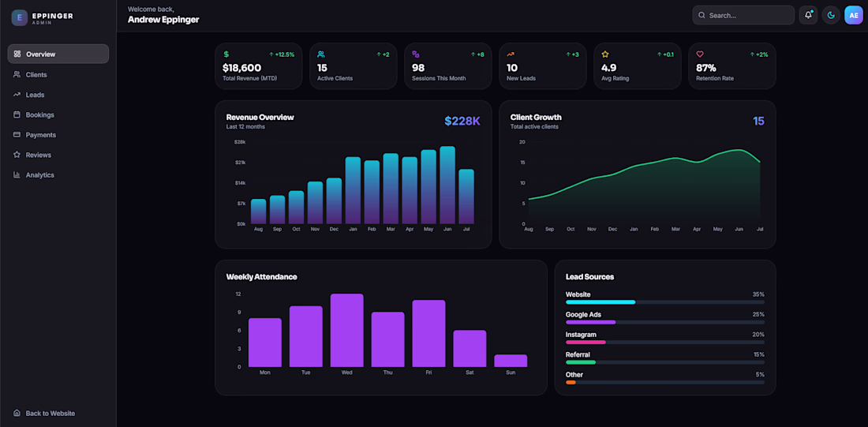Select the Reviews menu item
Image resolution: width=868 pixels, height=427 pixels.
click(x=58, y=155)
